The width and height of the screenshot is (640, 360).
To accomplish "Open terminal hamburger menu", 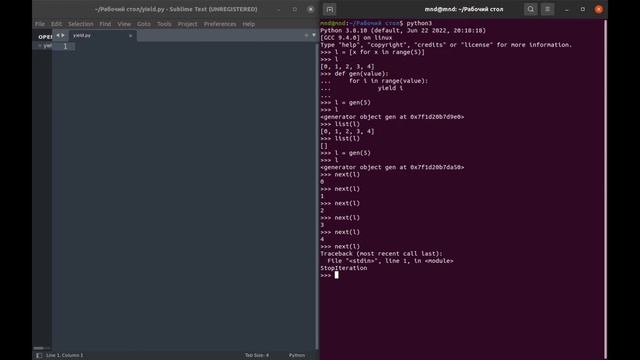I will [547, 9].
